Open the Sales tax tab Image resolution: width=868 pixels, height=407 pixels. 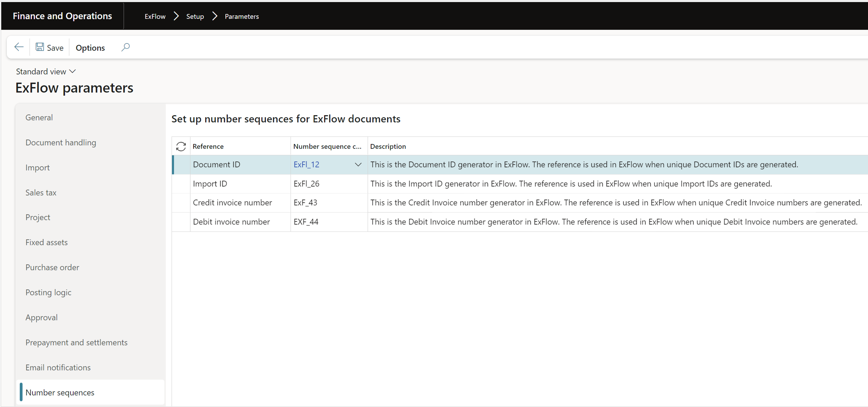[x=41, y=192]
